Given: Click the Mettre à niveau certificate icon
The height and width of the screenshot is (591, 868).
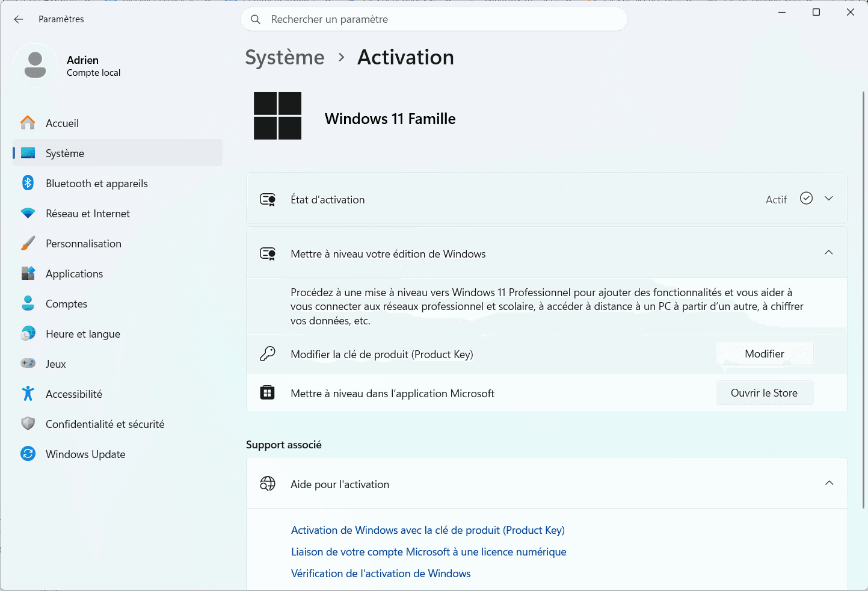Looking at the screenshot, I should point(268,253).
